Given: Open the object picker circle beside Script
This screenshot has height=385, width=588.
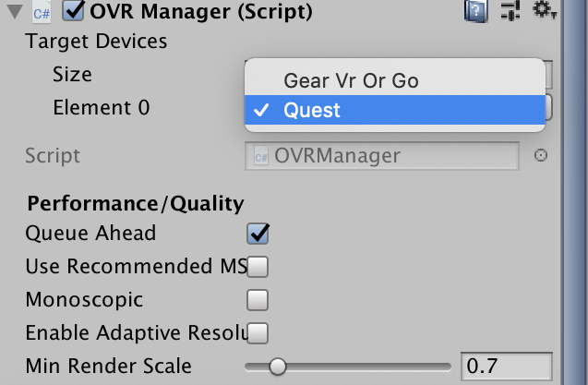Looking at the screenshot, I should coord(541,155).
